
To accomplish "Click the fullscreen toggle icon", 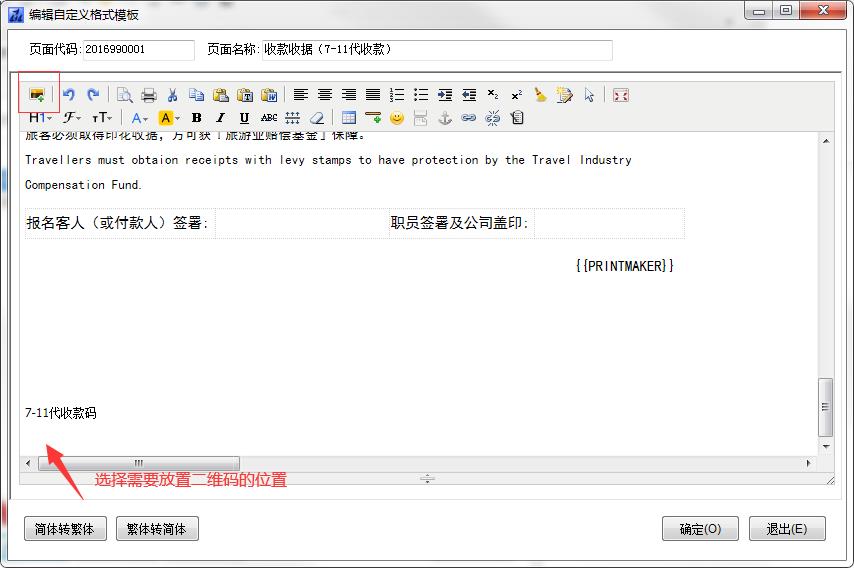I will click(621, 95).
